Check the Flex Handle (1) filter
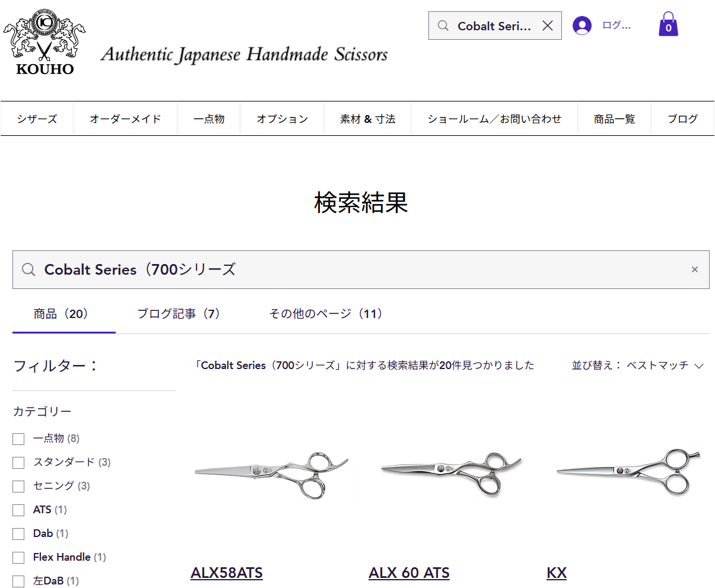 click(x=18, y=557)
